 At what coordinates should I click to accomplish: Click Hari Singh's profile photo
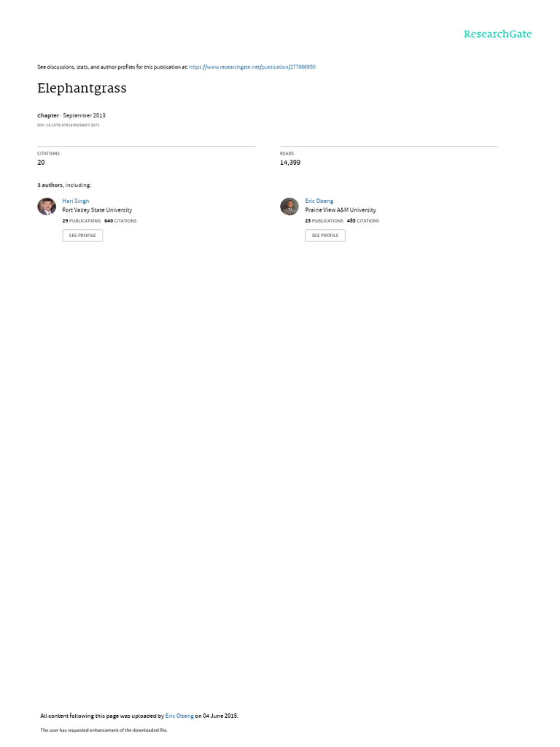point(47,206)
